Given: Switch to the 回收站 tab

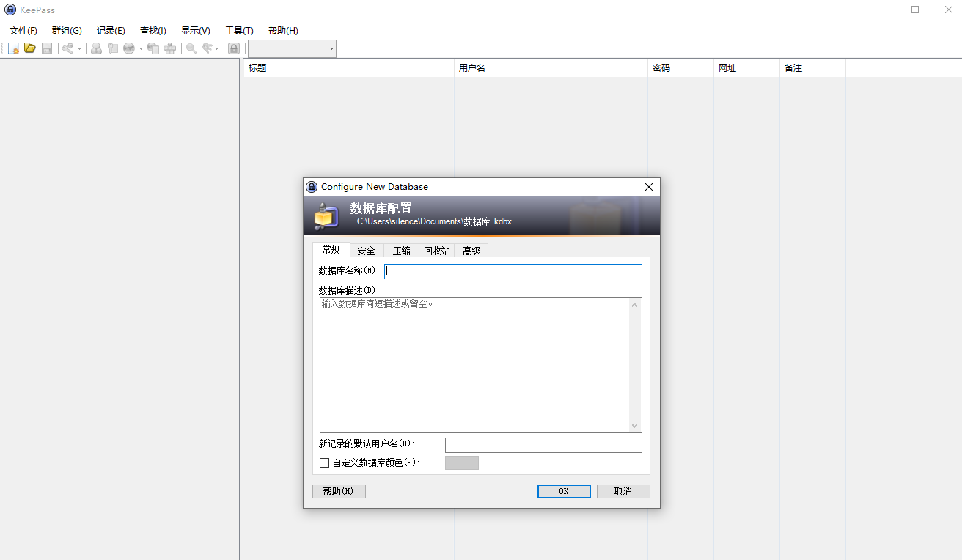Looking at the screenshot, I should click(x=437, y=251).
